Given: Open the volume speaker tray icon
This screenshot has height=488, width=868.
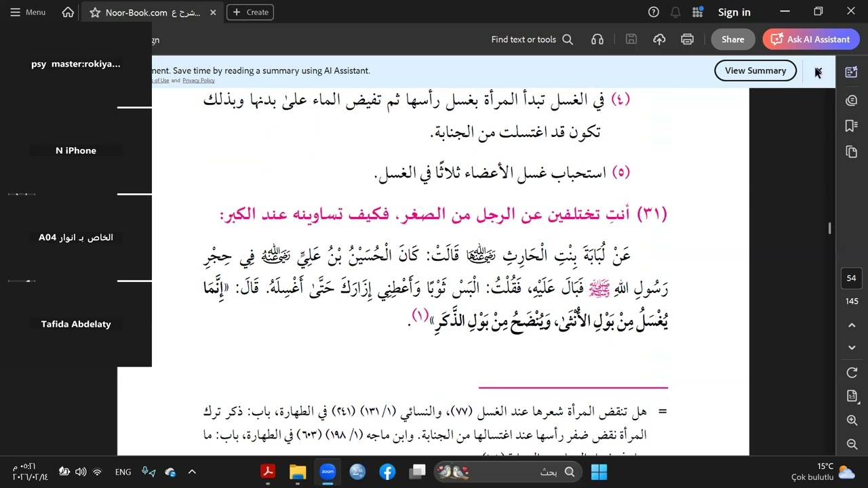Looking at the screenshot, I should (x=81, y=472).
